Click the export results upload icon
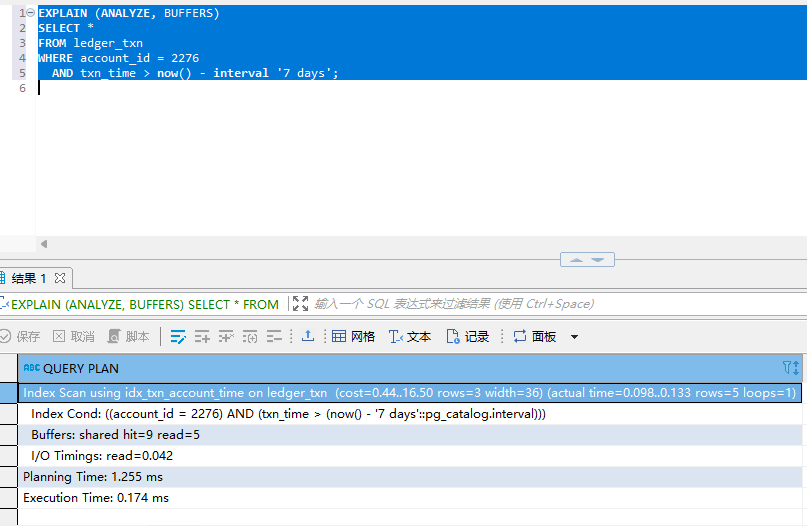 [308, 337]
